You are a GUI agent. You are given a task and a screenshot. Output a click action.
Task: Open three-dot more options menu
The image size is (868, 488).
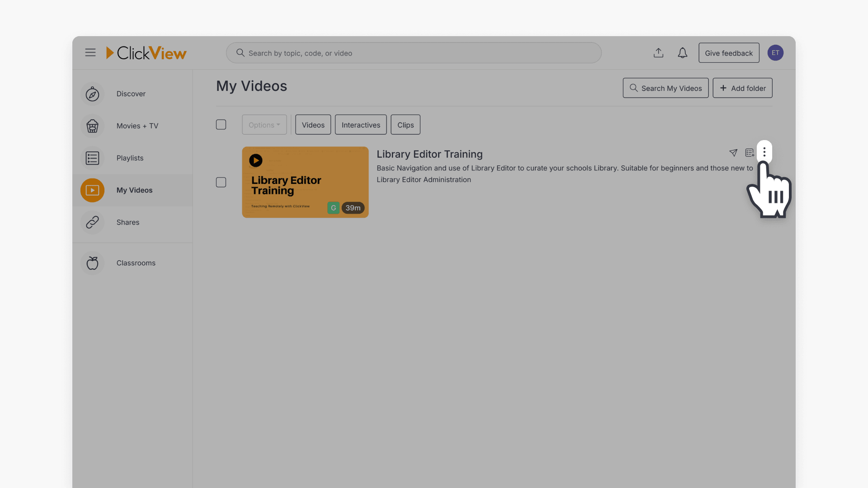tap(764, 152)
